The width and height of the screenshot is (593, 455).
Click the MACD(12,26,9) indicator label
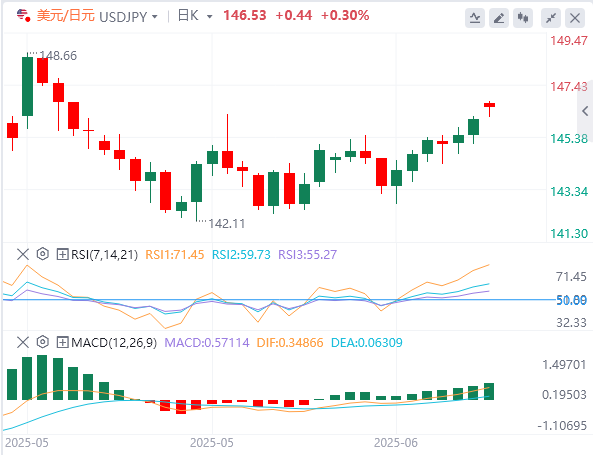point(114,343)
